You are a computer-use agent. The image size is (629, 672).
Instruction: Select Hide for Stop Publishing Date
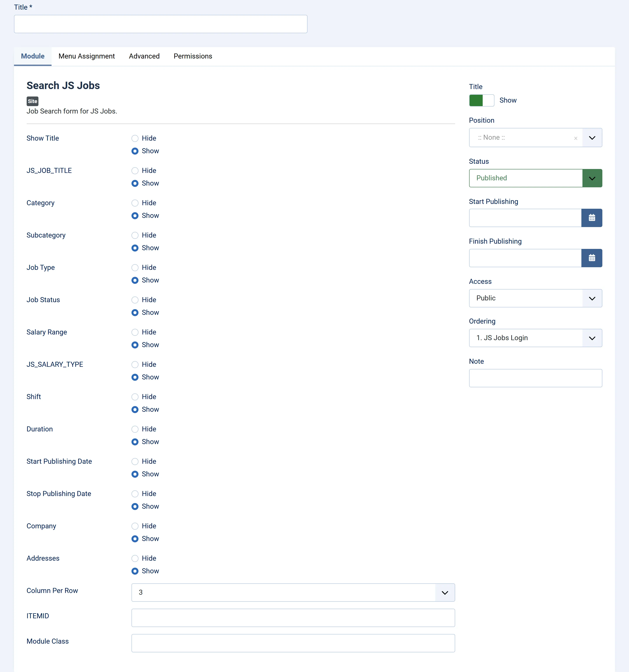pyautogui.click(x=135, y=494)
